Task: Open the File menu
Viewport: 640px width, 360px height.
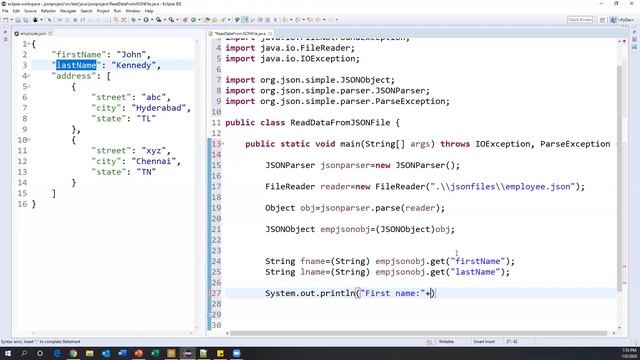Action: [5, 11]
